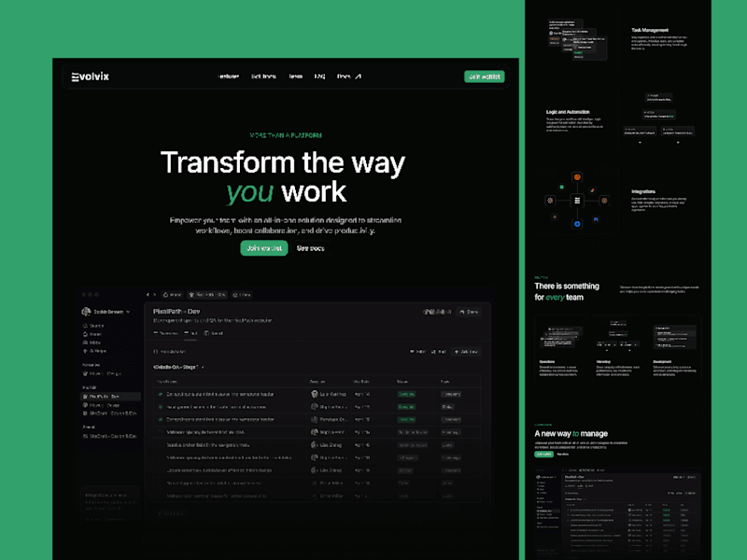Click the member avatars group near Share
This screenshot has height=560, width=747.
(437, 312)
